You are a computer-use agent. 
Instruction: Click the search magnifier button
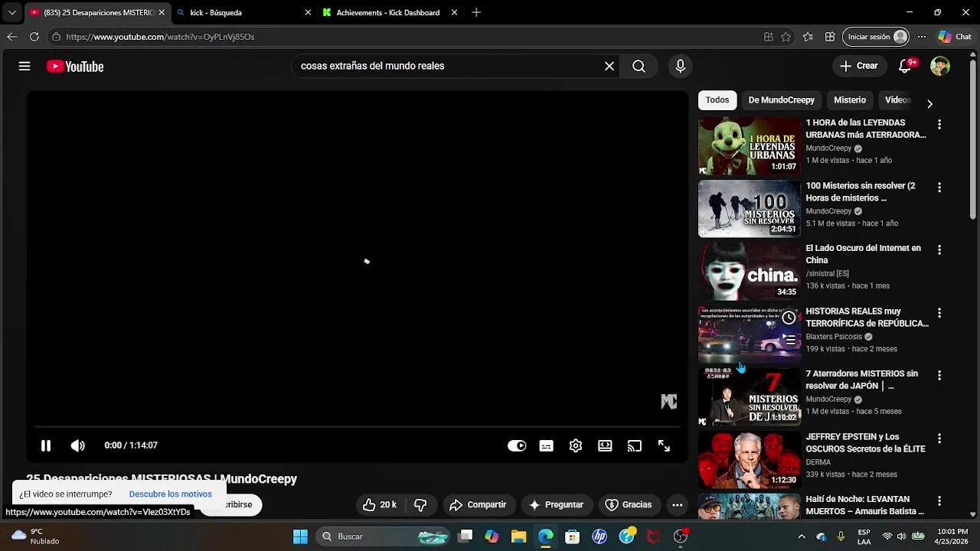click(639, 67)
